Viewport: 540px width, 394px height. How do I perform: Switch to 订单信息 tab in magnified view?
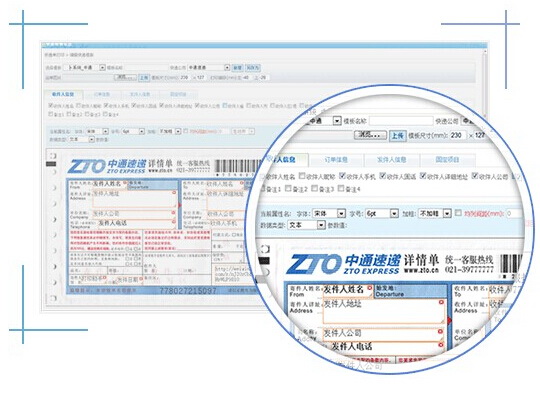(336, 160)
